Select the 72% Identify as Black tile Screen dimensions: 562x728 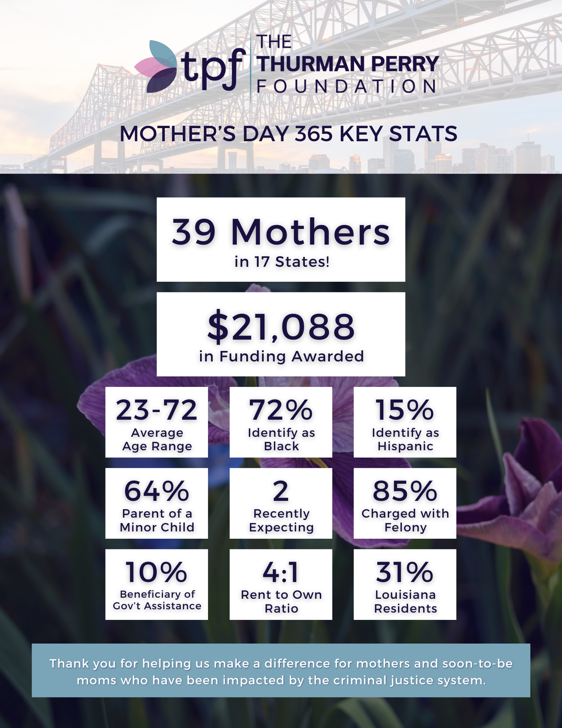pyautogui.click(x=281, y=422)
